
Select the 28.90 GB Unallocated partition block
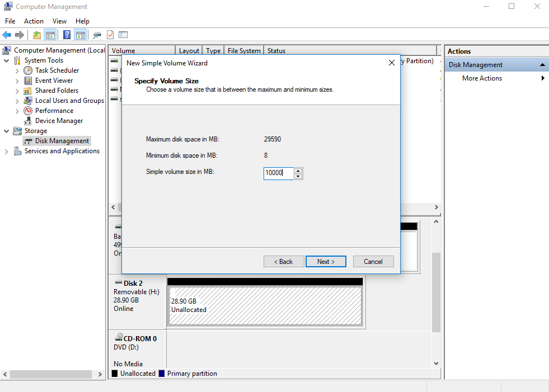pyautogui.click(x=265, y=305)
